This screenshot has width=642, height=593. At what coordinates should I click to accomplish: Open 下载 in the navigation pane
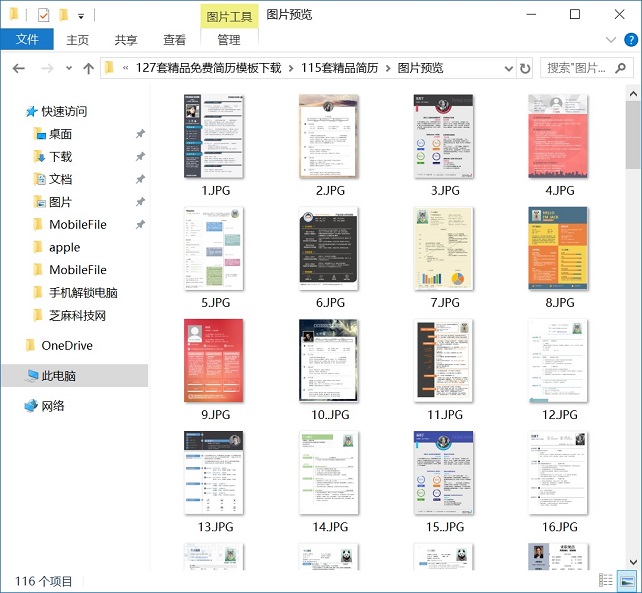pos(60,157)
